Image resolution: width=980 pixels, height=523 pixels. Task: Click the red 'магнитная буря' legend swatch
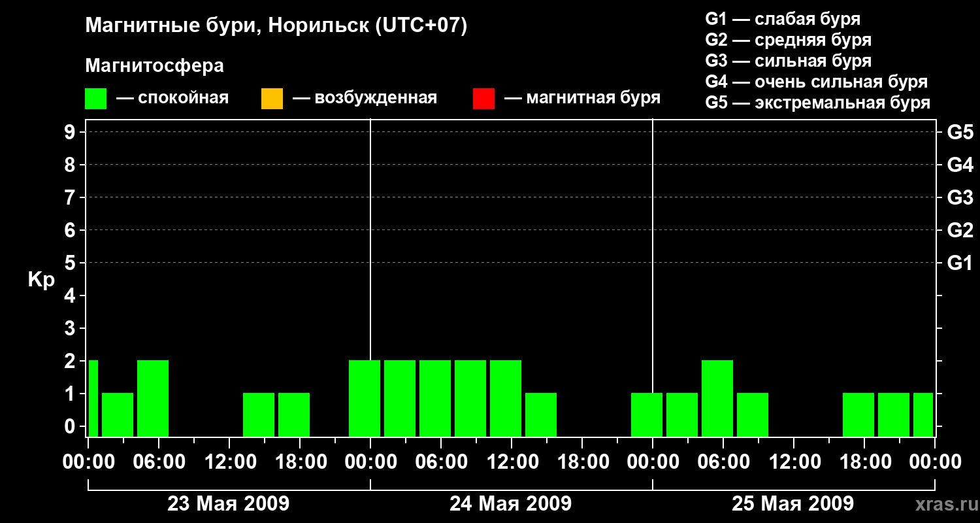pos(483,99)
